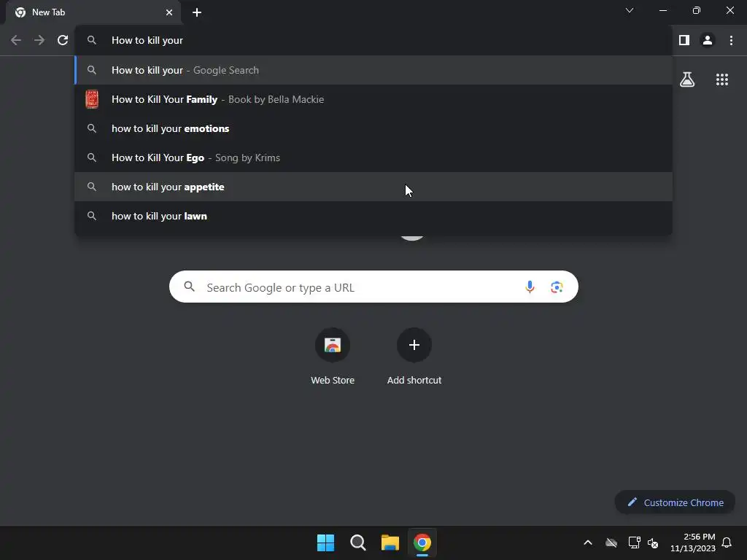Click the magnifier icon in the Google search box

pos(190,287)
